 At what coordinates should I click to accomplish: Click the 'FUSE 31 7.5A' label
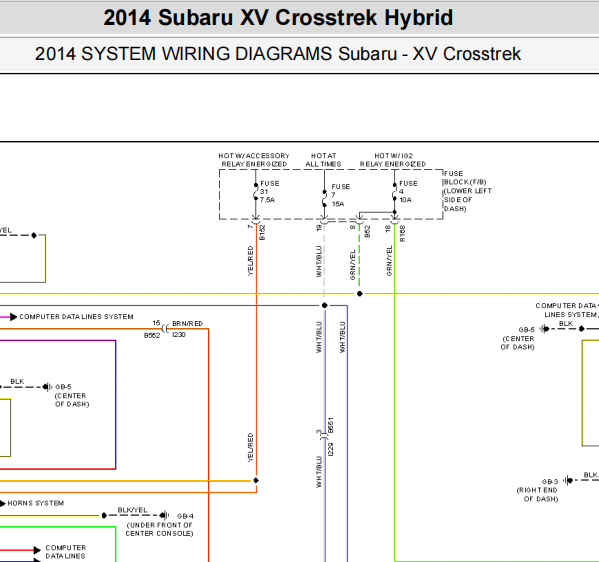269,191
